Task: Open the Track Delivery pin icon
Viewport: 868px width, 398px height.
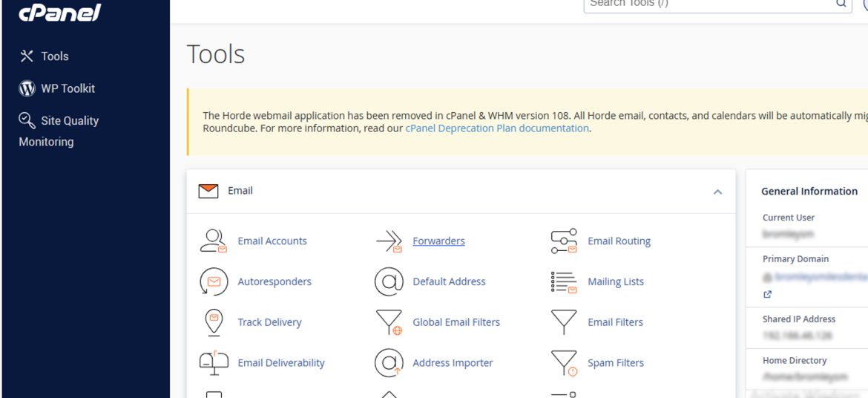Action: tap(214, 322)
